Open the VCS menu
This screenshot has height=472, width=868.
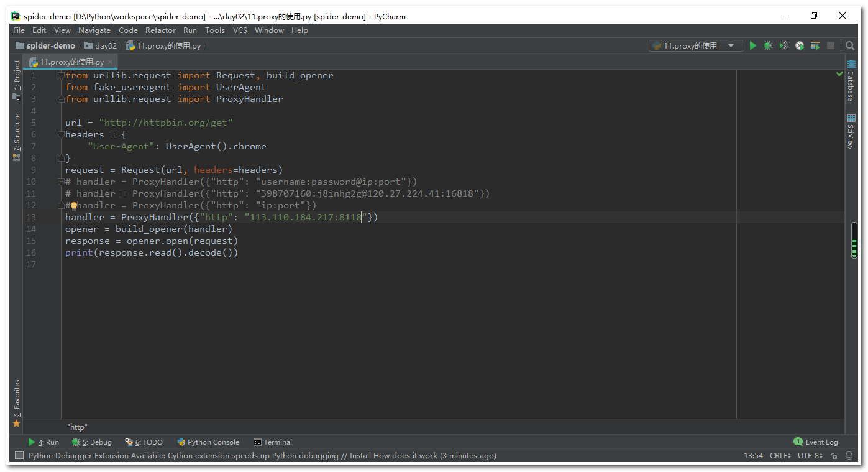(240, 30)
